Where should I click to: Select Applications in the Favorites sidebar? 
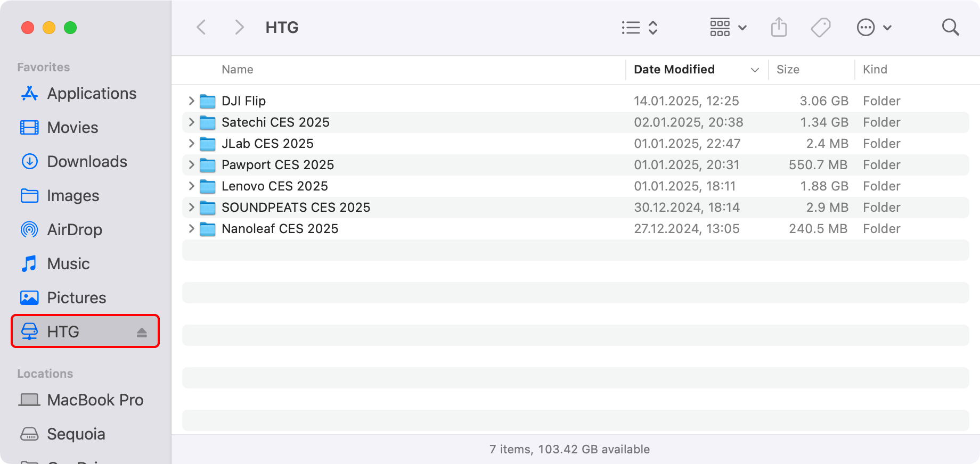91,93
